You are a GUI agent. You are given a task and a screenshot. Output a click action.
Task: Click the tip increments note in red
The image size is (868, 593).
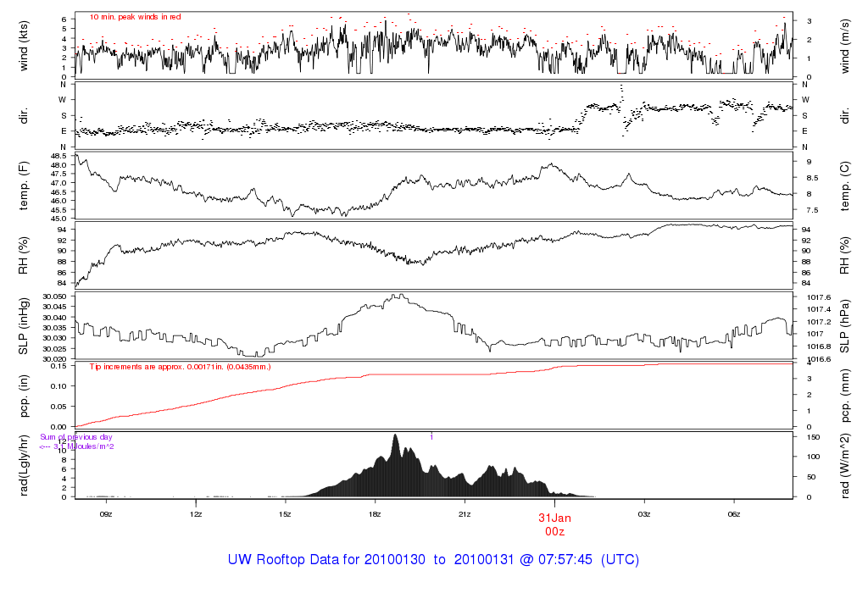(181, 367)
